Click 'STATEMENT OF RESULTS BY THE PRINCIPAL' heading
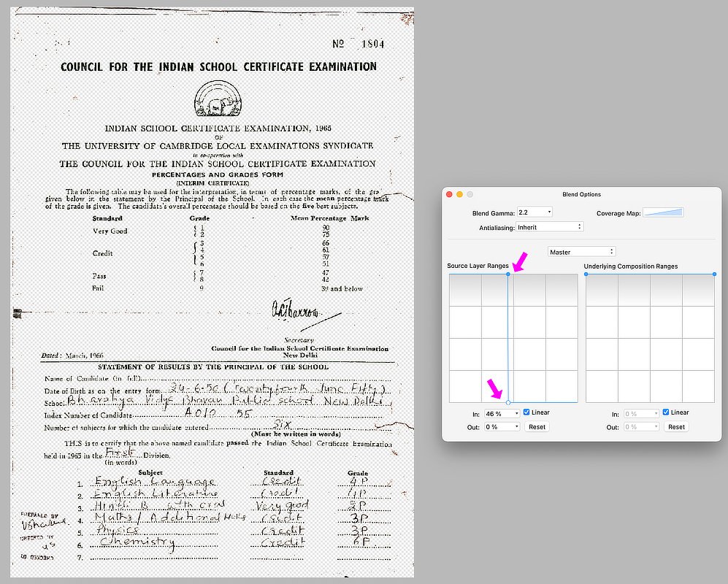Image resolution: width=728 pixels, height=584 pixels. point(213,366)
